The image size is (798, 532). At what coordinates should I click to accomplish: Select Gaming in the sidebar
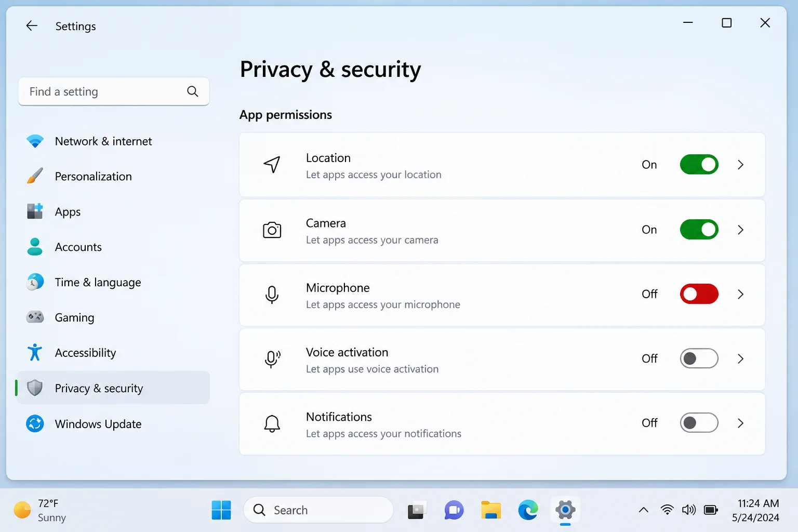coord(113,317)
